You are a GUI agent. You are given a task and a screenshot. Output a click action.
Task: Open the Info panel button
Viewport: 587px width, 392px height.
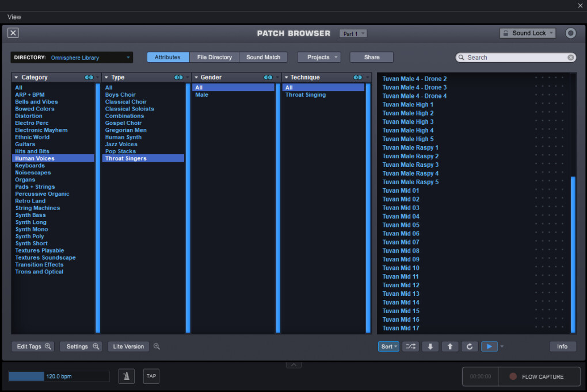pyautogui.click(x=562, y=347)
